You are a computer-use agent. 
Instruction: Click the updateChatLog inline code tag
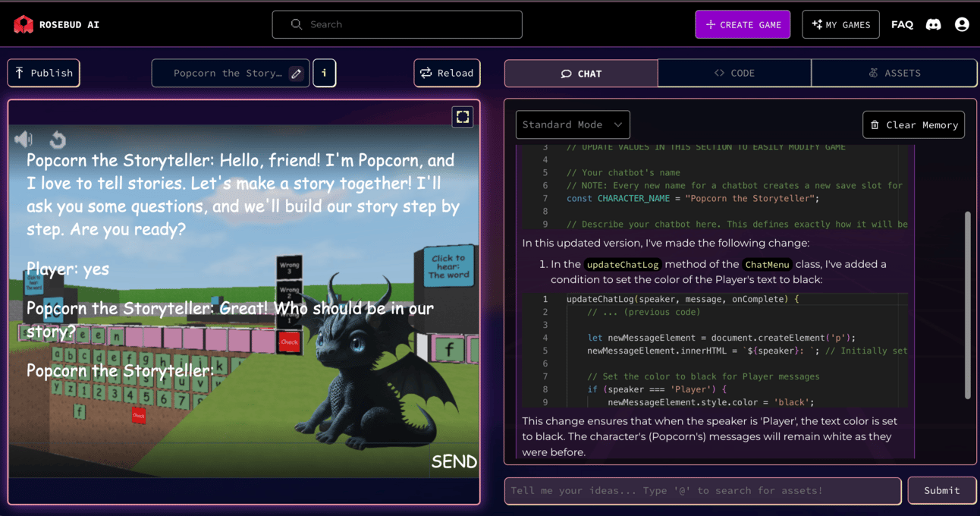click(623, 264)
